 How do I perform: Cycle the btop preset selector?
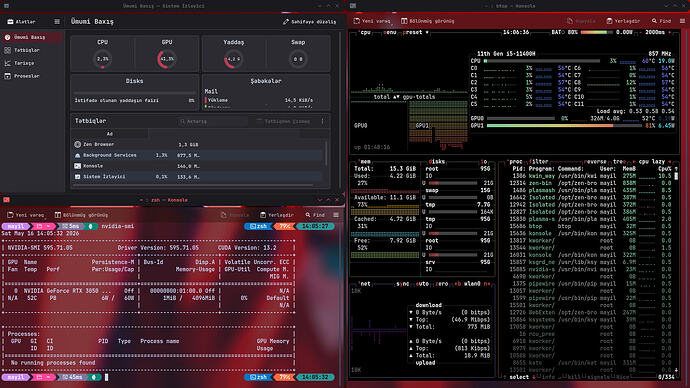(414, 33)
